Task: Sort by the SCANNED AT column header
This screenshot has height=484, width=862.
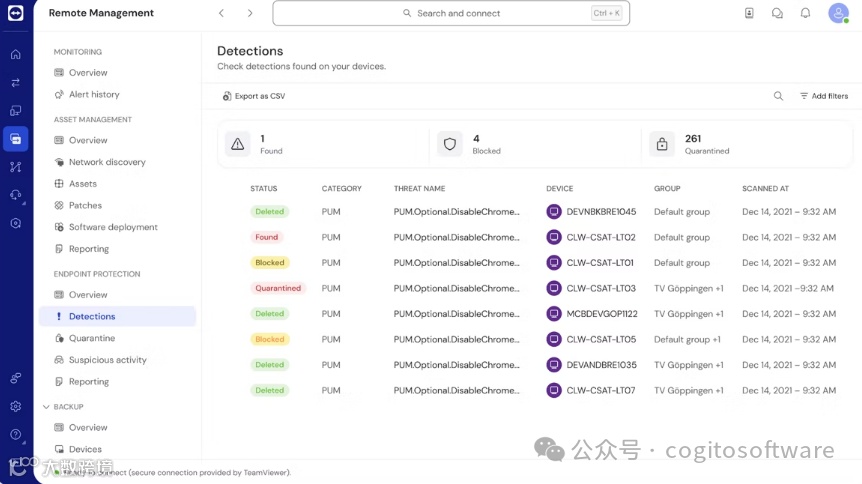Action: [x=765, y=188]
